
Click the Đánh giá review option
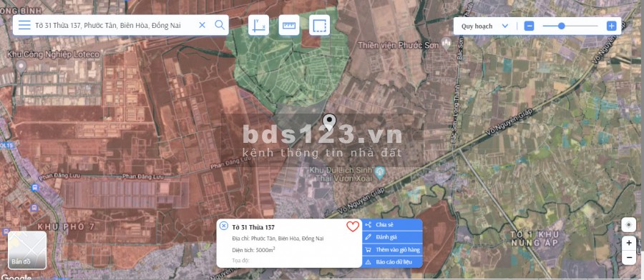click(392, 237)
